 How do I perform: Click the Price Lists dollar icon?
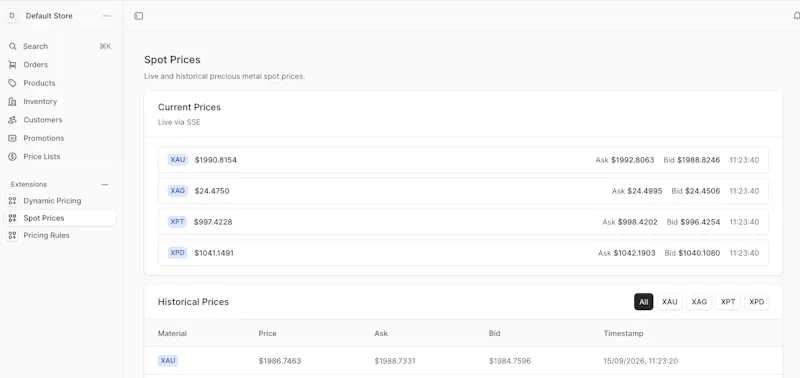(x=13, y=157)
